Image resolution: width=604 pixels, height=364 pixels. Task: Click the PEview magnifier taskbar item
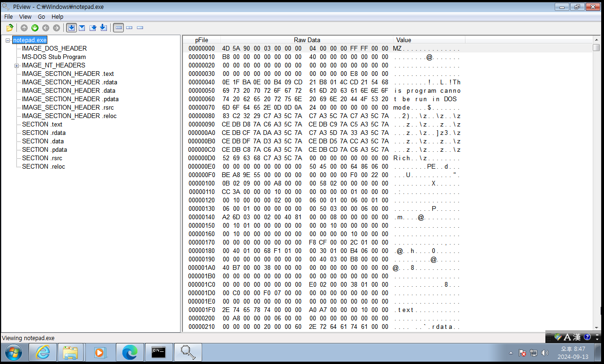187,352
